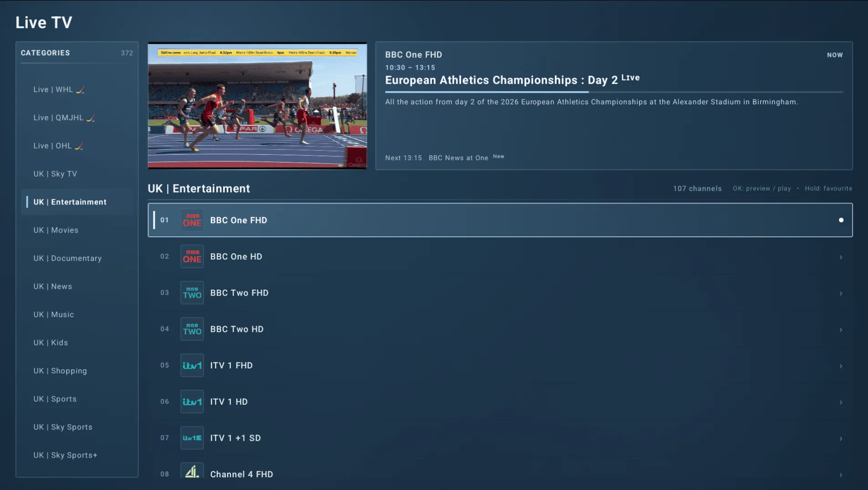Click the European Athletics Championships programme title
This screenshot has width=868, height=490.
tap(512, 80)
